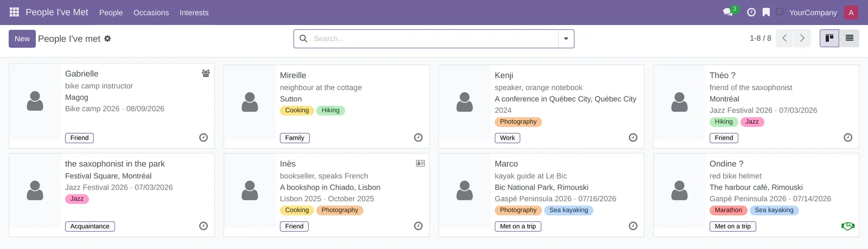Click Gabrielle's avatar placeholder
Screen dimensions: 868x249
tap(35, 101)
